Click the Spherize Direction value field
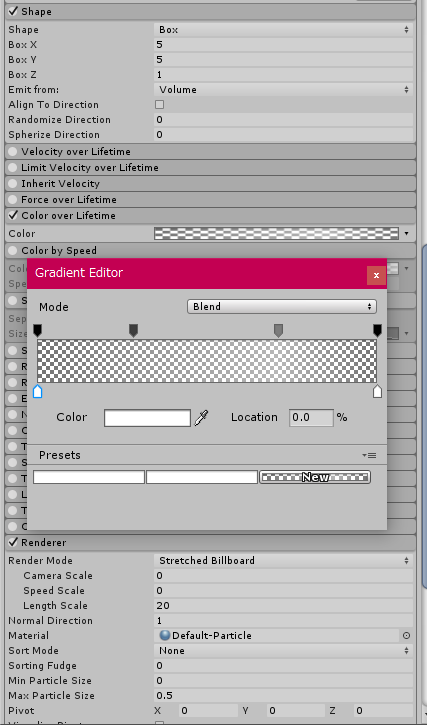The image size is (427, 725). [283, 135]
